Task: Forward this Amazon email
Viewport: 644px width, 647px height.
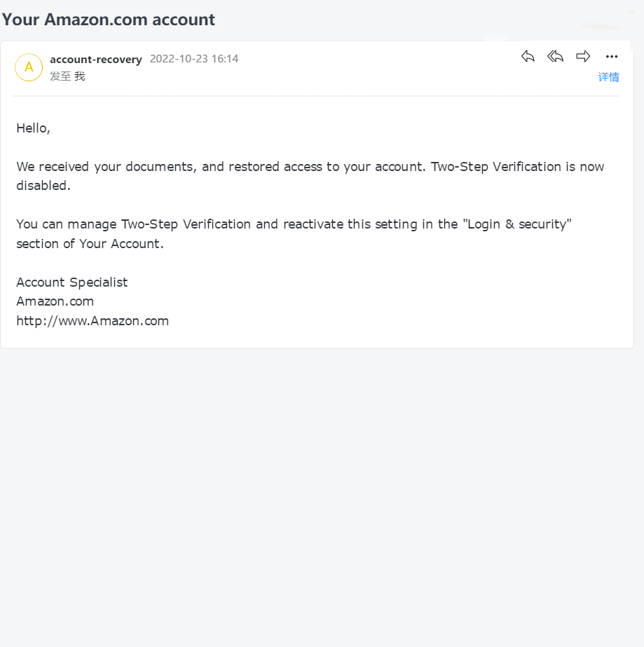Action: click(583, 56)
